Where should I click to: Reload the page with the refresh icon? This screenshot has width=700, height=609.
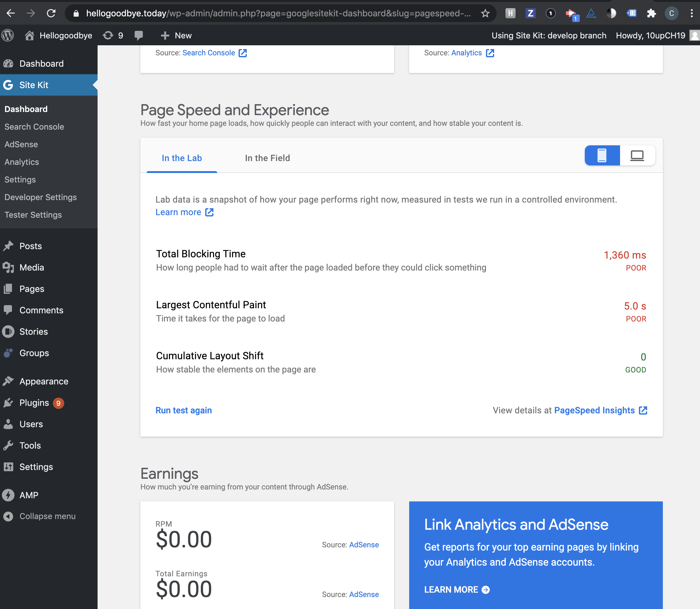click(51, 13)
